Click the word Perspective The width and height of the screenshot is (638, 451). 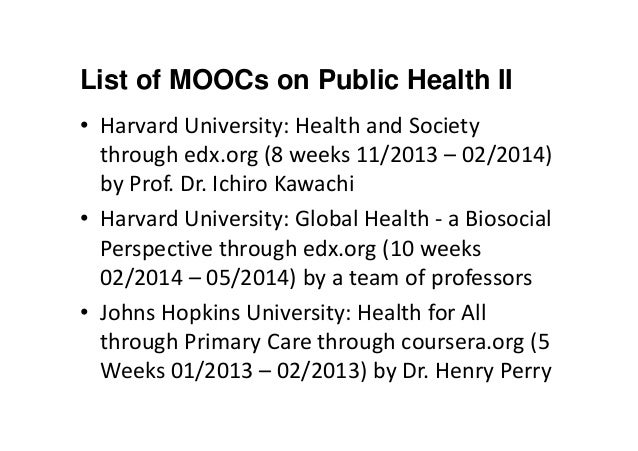(151, 249)
